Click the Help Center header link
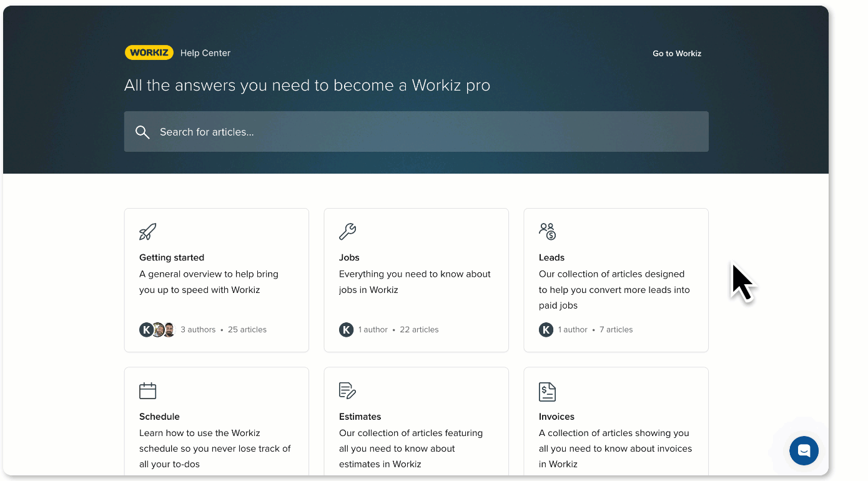 tap(205, 53)
